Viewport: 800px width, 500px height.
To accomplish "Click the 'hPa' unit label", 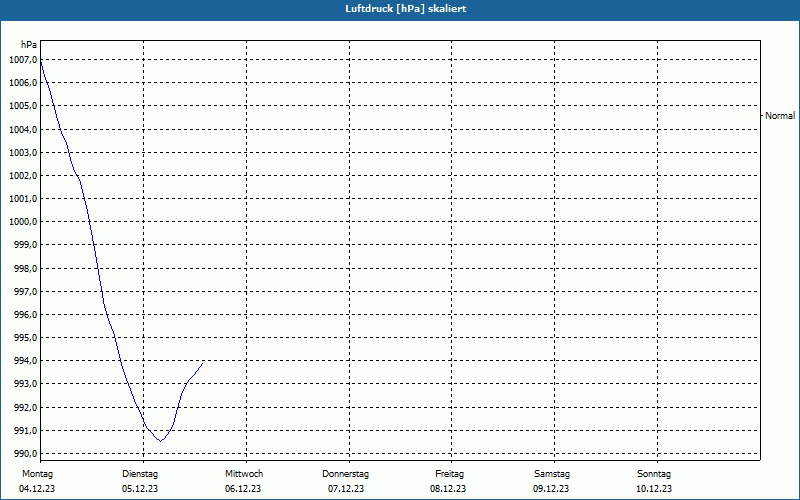I will [x=29, y=45].
